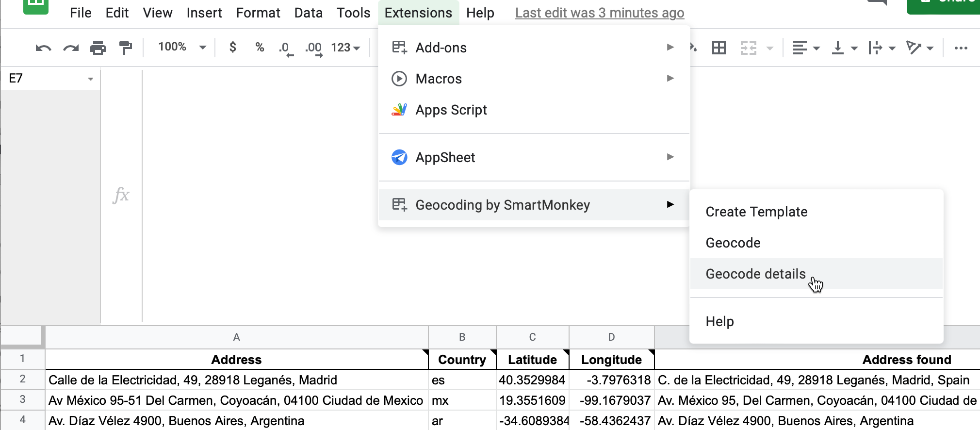Click the Borders grid icon
980x430 pixels.
[x=719, y=48]
